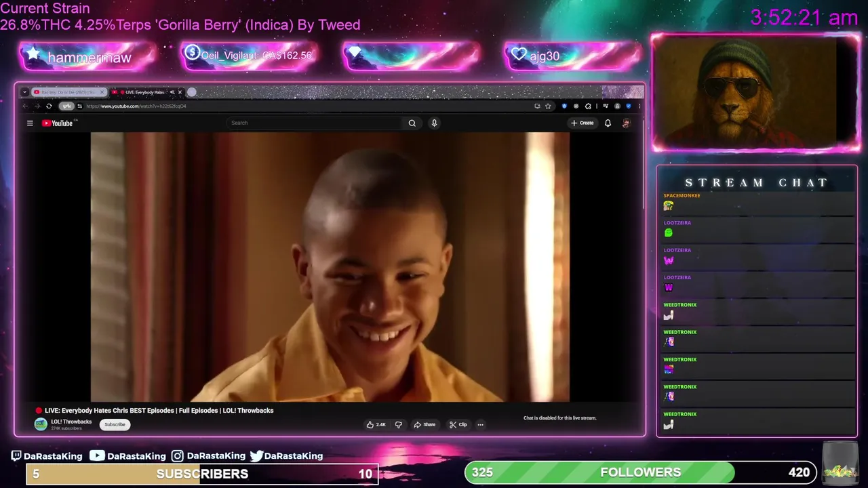Screen dimensions: 868x488
Task: Click the video title LIVE: Everybody Hates Chris
Action: (x=159, y=410)
